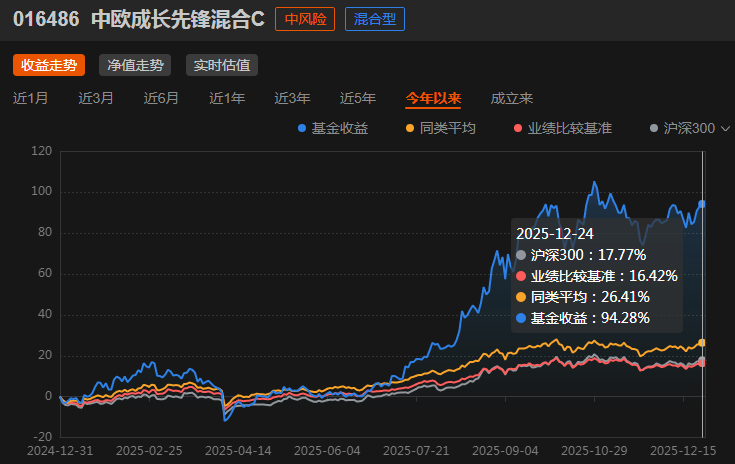Viewport: 735px width, 464px height.
Task: Click x-axis label 2025-02-25
Action: click(x=149, y=451)
